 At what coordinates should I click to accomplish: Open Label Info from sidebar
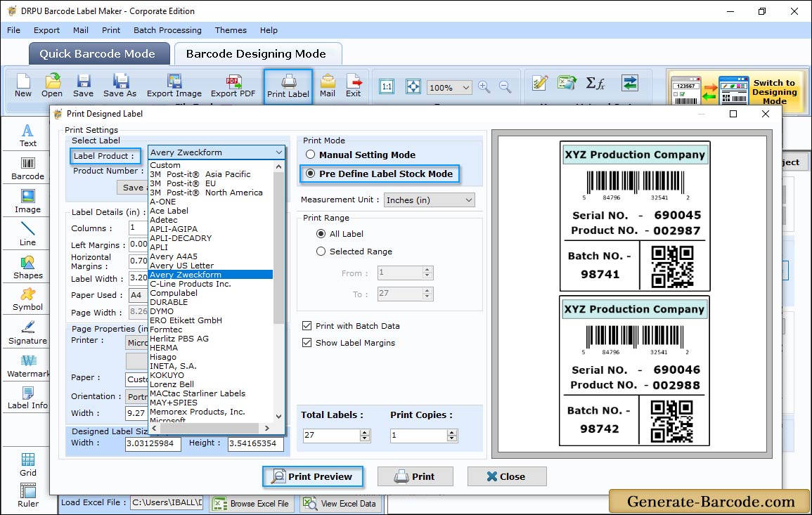point(27,398)
